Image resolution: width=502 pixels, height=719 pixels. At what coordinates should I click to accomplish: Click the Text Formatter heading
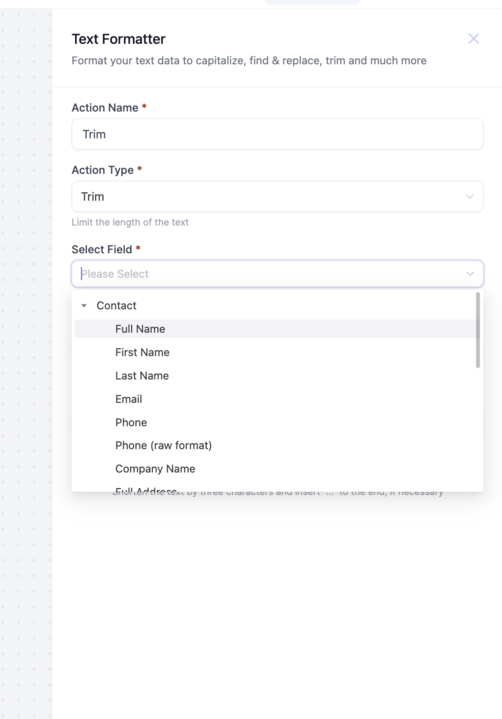pyautogui.click(x=118, y=39)
